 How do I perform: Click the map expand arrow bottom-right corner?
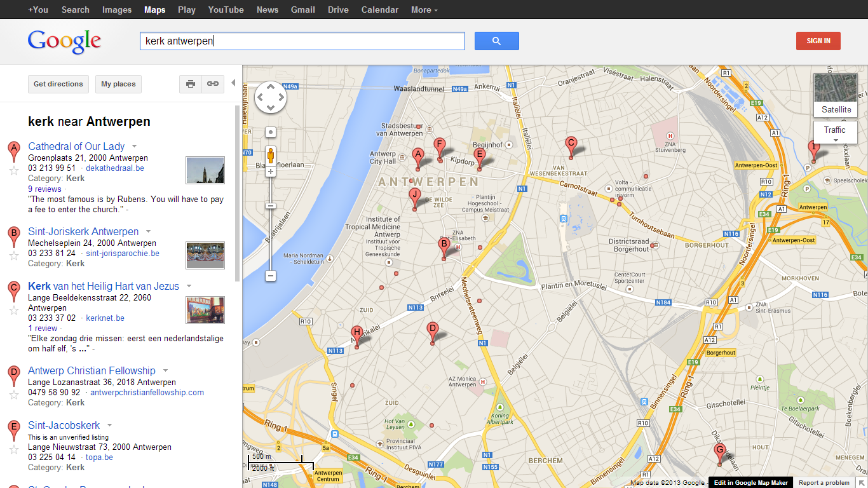pos(862,483)
